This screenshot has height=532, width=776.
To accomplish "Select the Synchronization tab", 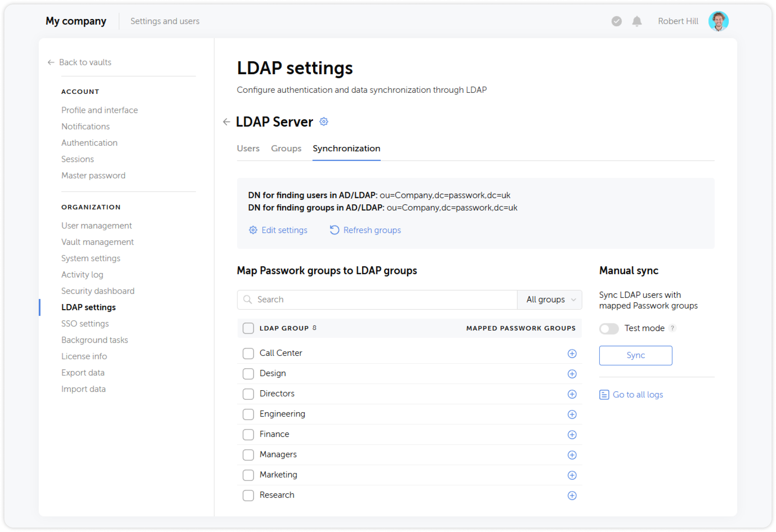I will point(346,148).
